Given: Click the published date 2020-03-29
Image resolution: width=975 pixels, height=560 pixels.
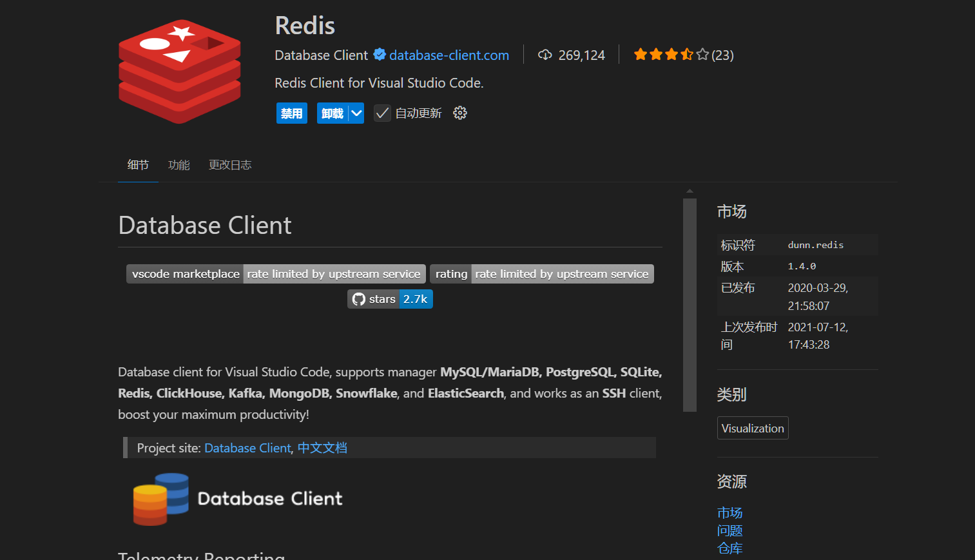Looking at the screenshot, I should pos(818,297).
